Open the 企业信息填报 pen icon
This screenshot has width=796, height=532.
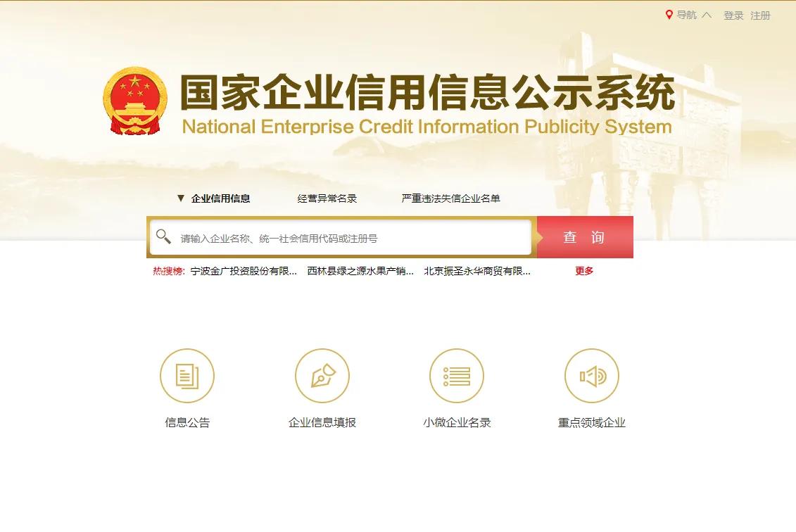322,376
